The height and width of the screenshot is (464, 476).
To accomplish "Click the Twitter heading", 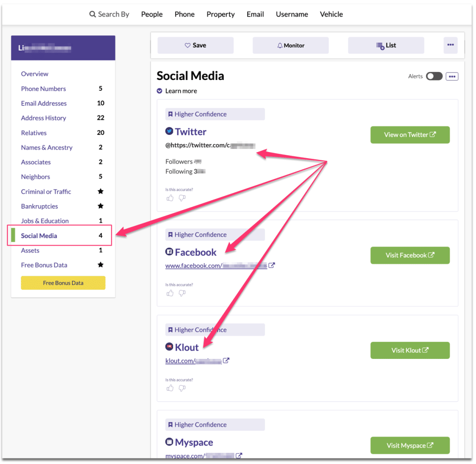I will coord(191,132).
